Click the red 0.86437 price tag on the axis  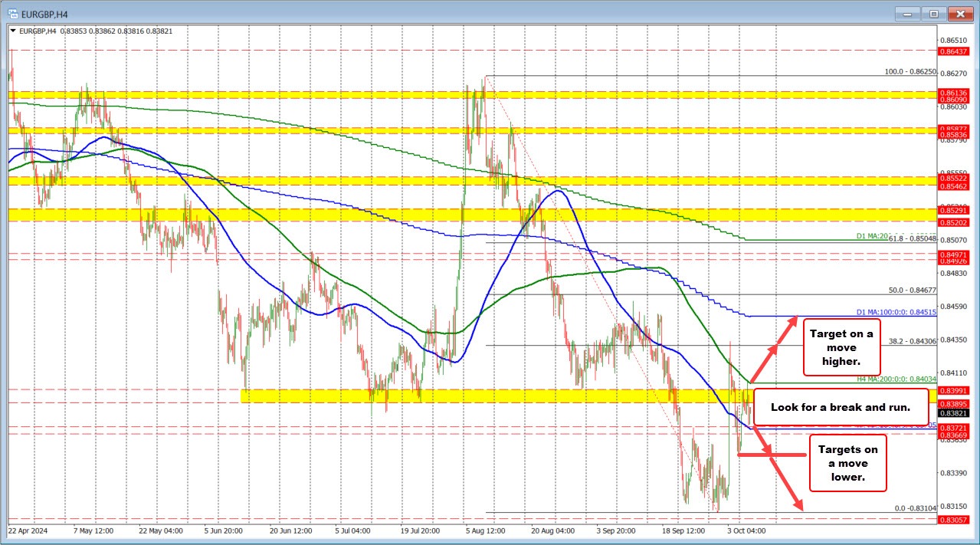[952, 51]
